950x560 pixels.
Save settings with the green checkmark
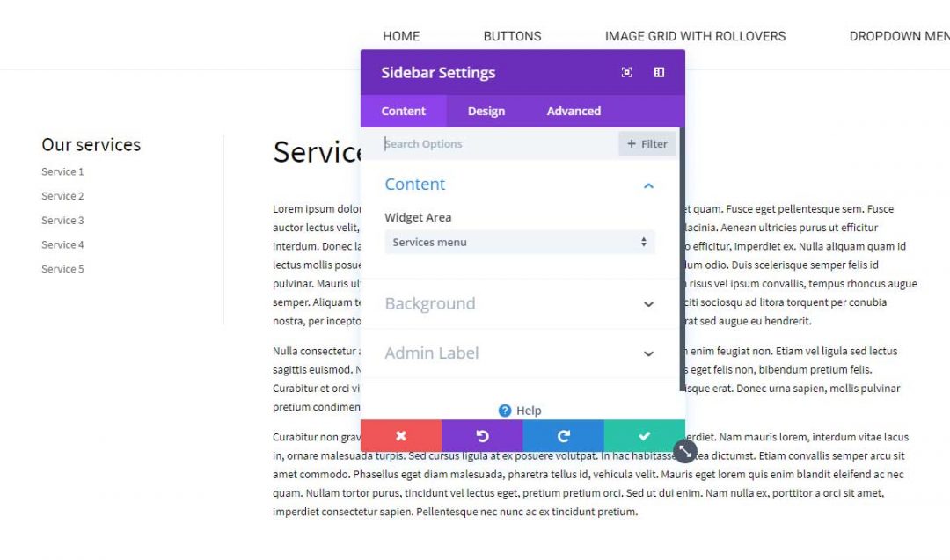click(x=644, y=435)
